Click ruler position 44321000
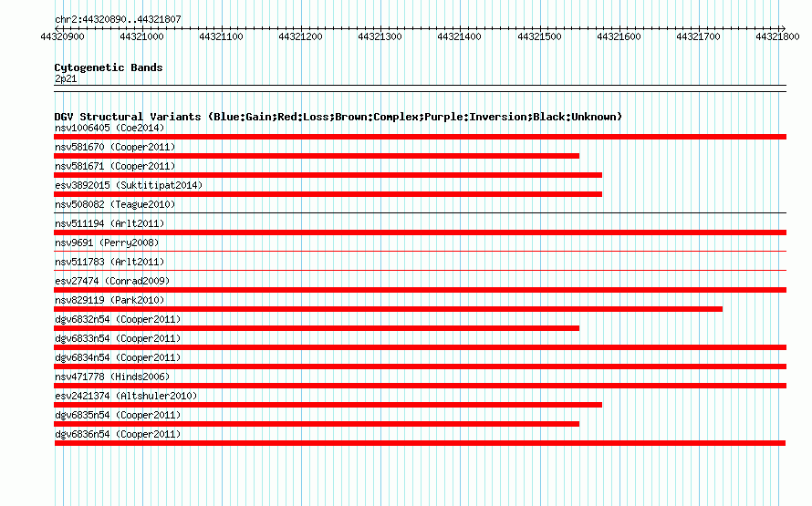Image resolution: width=812 pixels, height=506 pixels. [141, 36]
